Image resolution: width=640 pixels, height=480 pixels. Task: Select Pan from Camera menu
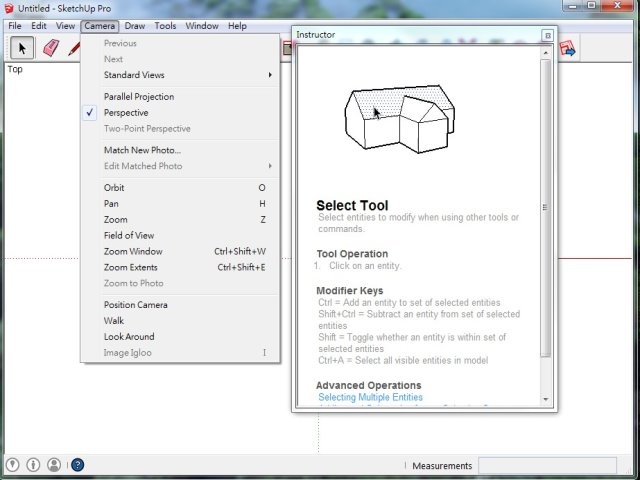click(180, 204)
